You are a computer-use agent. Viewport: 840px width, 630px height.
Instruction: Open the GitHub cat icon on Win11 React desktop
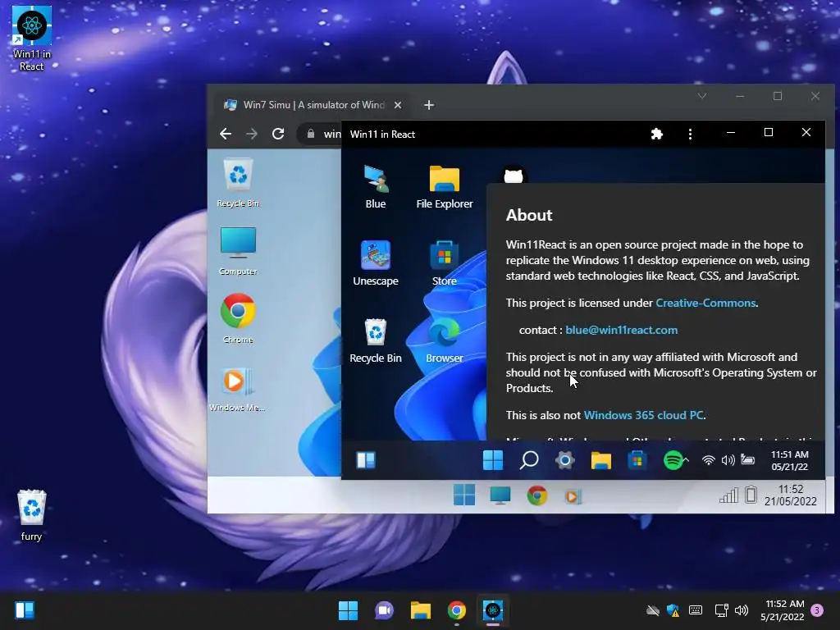pos(514,176)
